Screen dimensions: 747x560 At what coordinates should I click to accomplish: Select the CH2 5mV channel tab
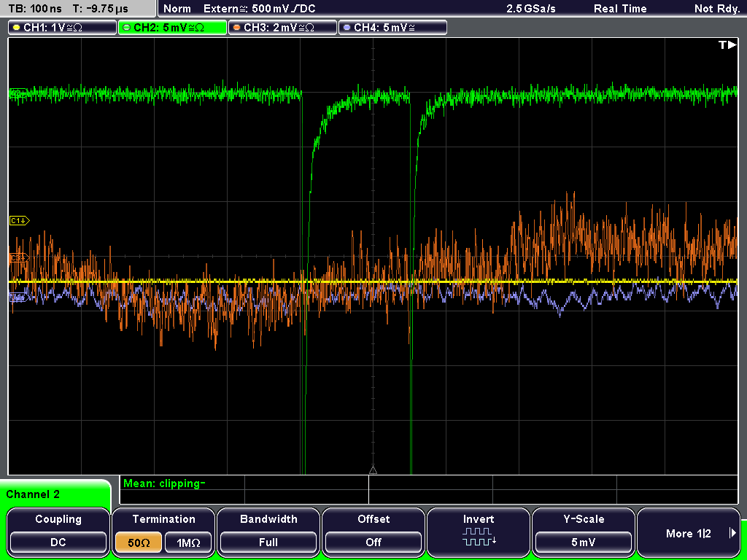(x=172, y=28)
